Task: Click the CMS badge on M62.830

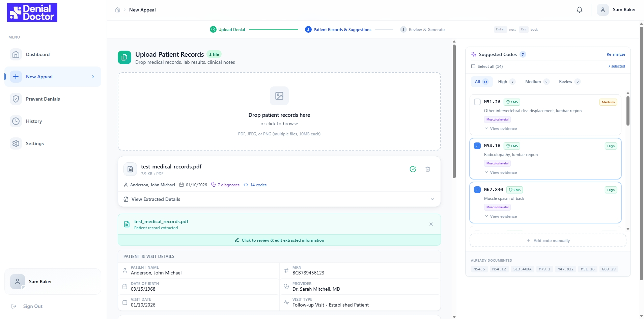Action: [x=514, y=190]
